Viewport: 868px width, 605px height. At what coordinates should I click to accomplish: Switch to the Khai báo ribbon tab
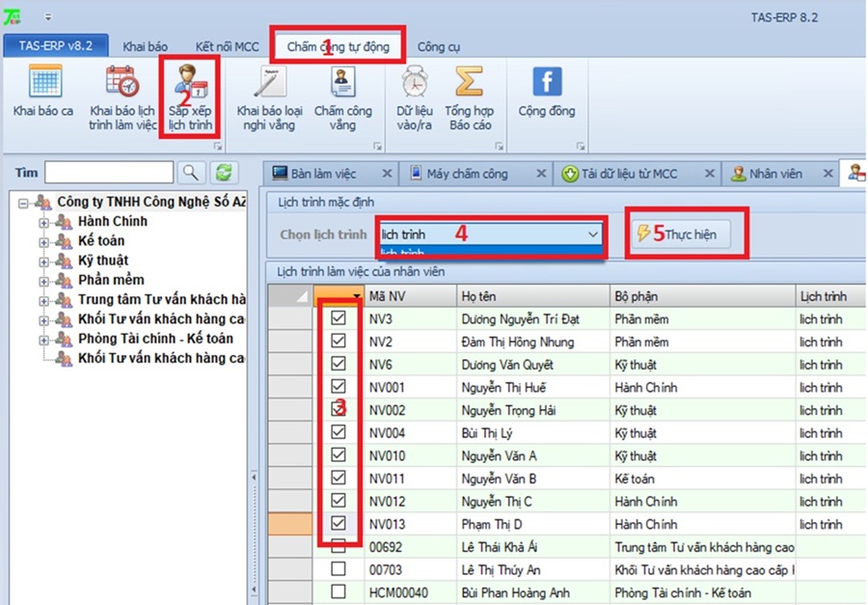tap(145, 46)
